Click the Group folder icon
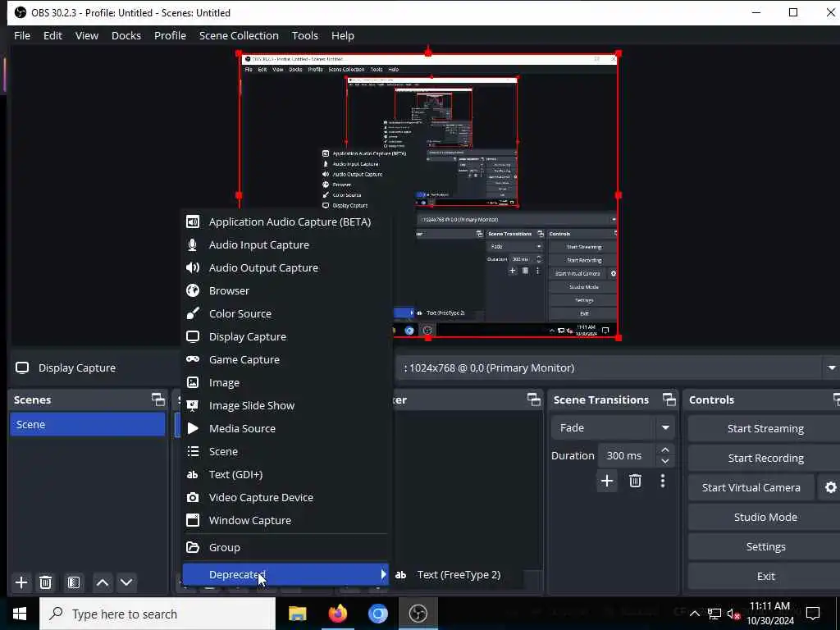Screen dimensions: 840x630 [x=192, y=547]
